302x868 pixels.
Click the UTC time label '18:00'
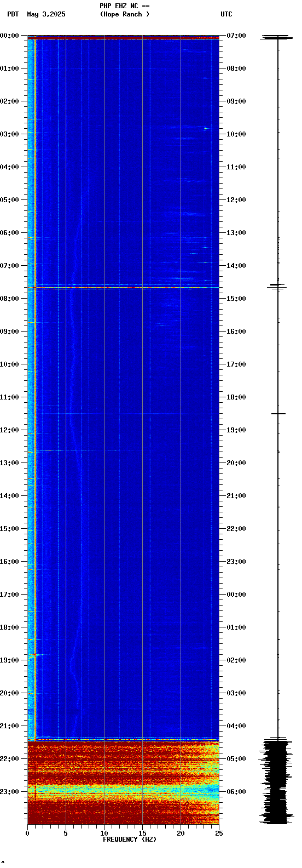click(236, 397)
